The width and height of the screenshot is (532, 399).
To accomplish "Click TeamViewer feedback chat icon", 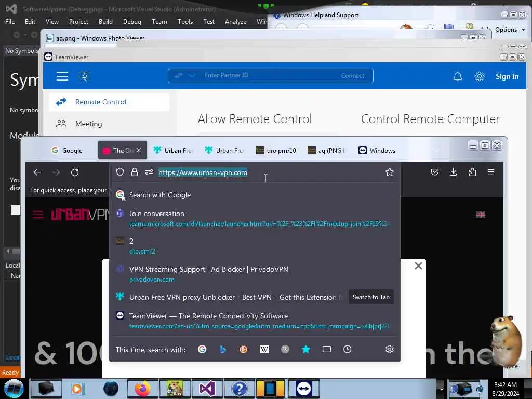I will [x=84, y=76].
